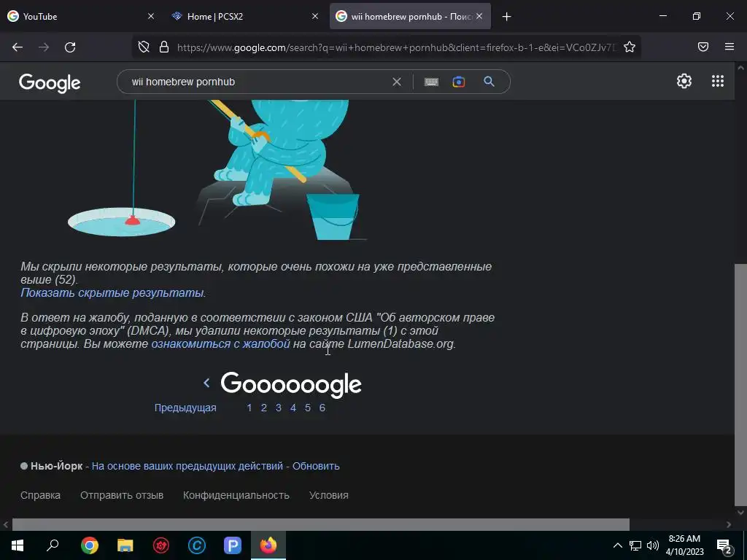Image resolution: width=747 pixels, height=560 pixels.
Task: Close the Home | PCSX2 tab
Action: tap(315, 16)
